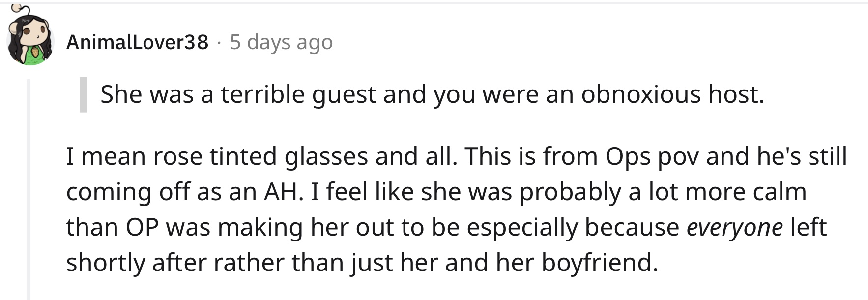Image resolution: width=868 pixels, height=300 pixels.
Task: Click the word 'host' in the quote
Action: point(733,94)
